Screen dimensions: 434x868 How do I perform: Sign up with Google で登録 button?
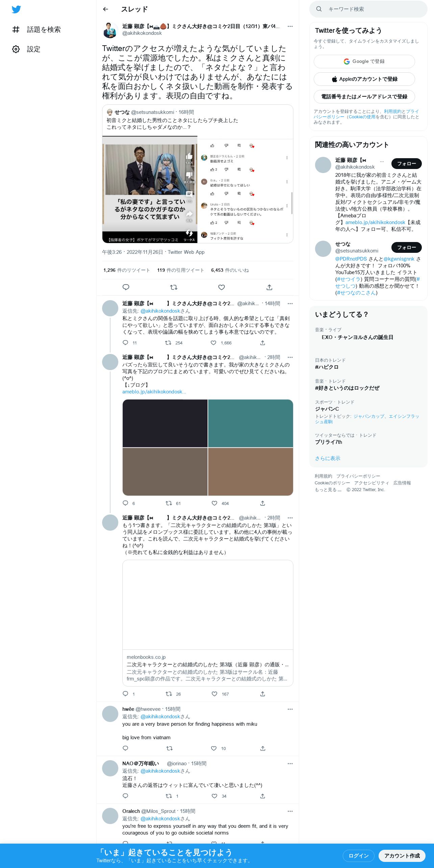(364, 62)
